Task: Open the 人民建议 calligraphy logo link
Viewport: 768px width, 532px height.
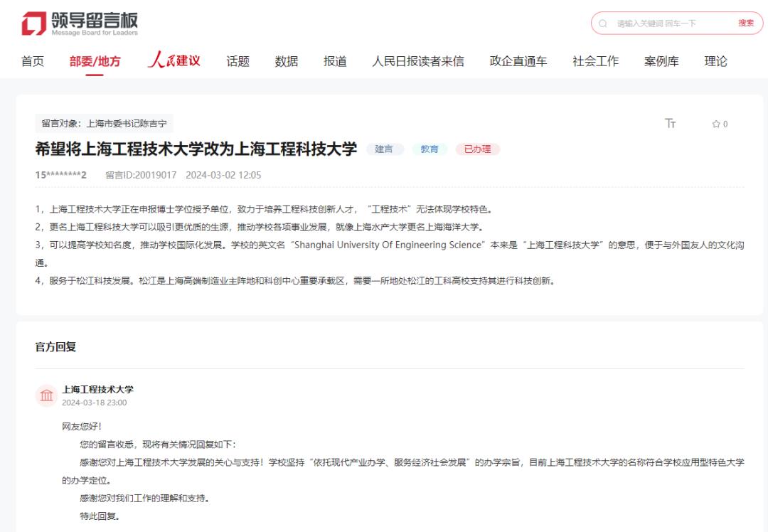Action: coord(174,61)
